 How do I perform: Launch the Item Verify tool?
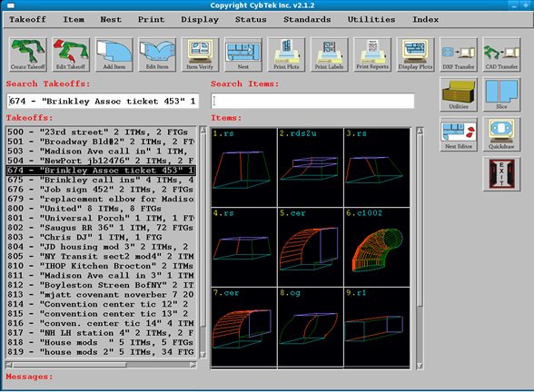click(x=200, y=54)
